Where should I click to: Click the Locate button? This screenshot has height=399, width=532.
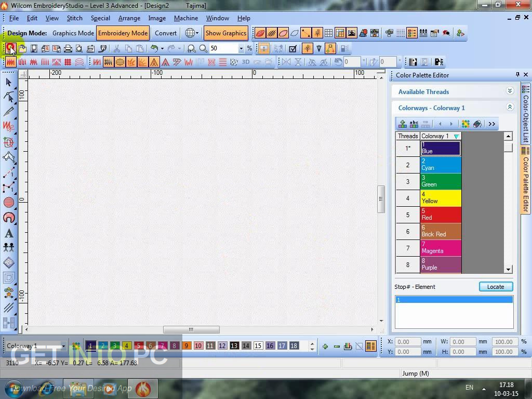point(496,287)
